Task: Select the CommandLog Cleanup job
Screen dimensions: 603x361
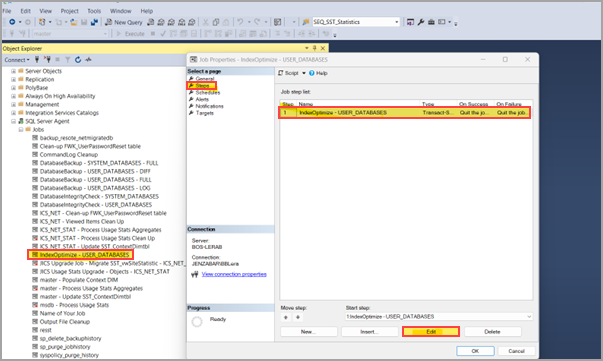Action: (69, 155)
